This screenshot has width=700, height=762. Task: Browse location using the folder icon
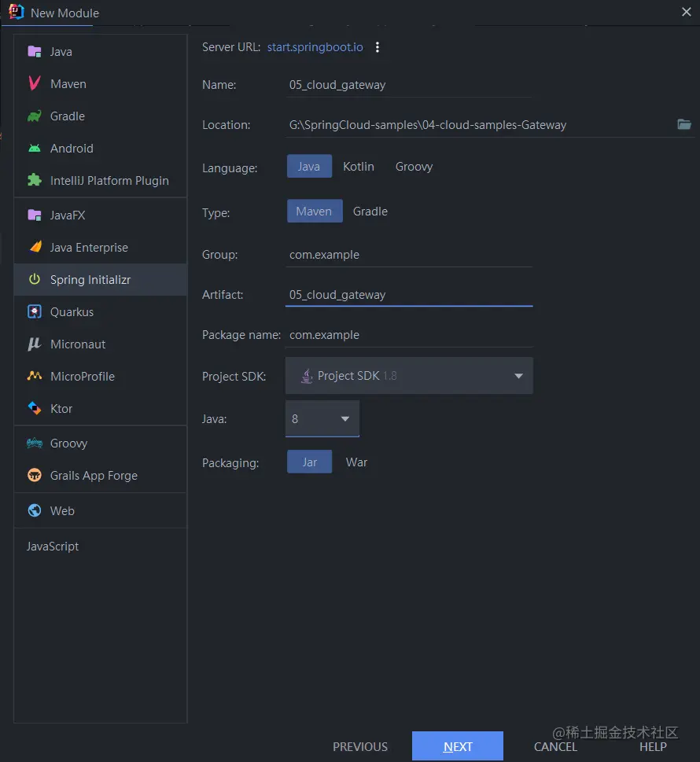click(684, 124)
